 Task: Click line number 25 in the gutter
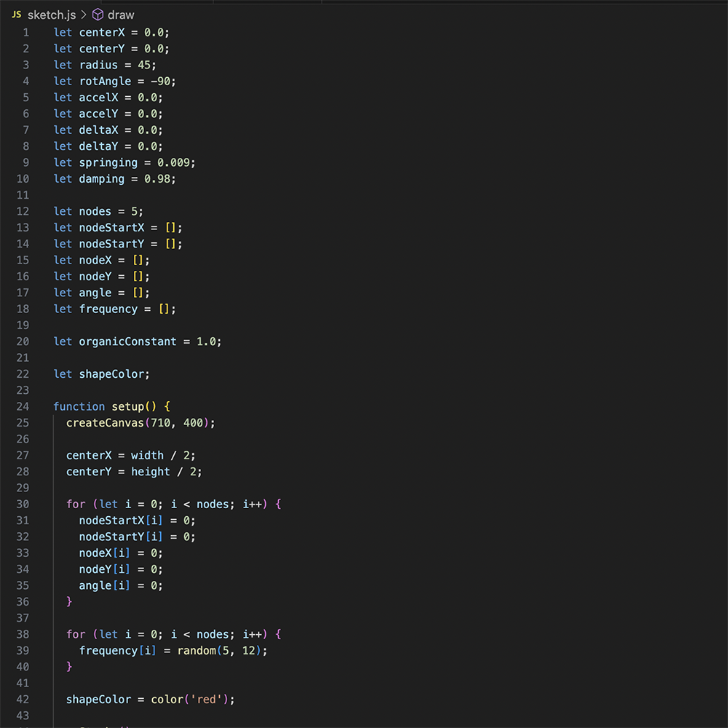tap(23, 422)
